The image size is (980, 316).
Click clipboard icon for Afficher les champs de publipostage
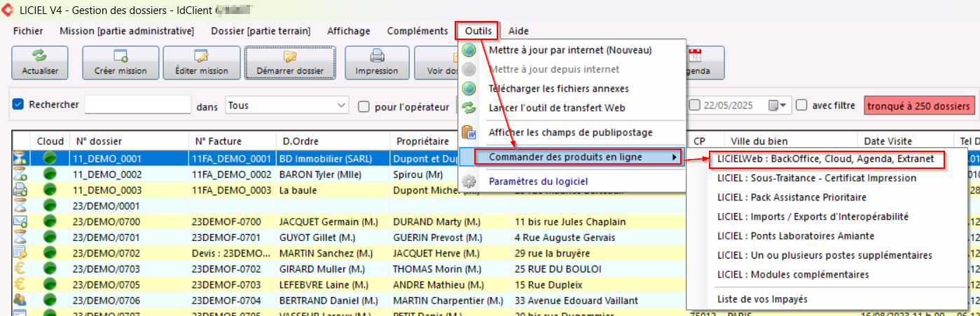(x=469, y=132)
